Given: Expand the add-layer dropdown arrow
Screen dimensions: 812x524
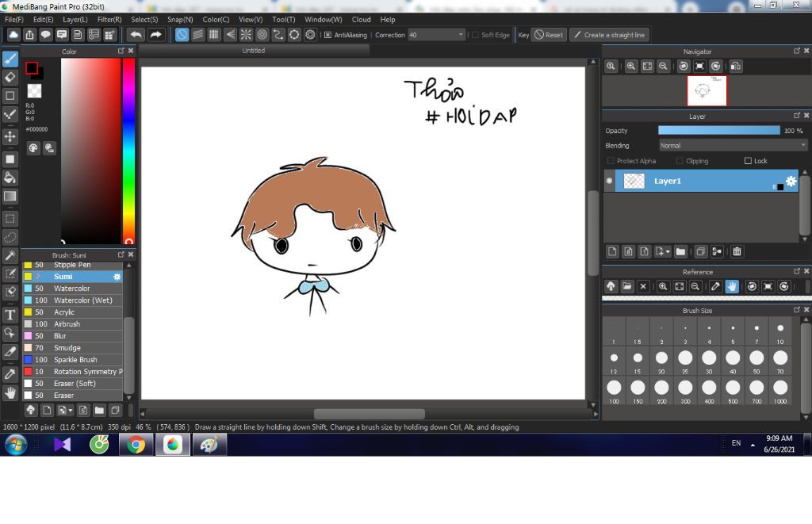Looking at the screenshot, I should tap(668, 251).
